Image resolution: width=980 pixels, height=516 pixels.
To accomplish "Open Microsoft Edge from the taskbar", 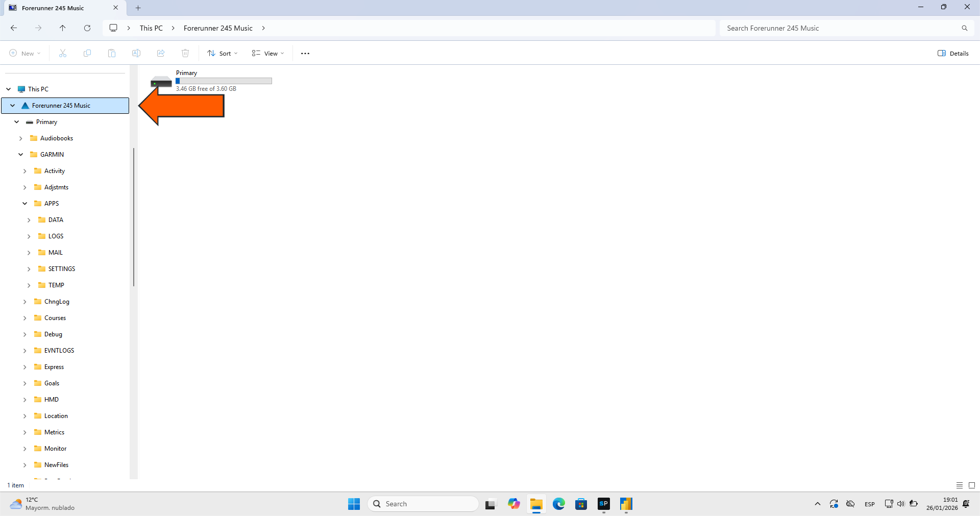I will coord(559,504).
